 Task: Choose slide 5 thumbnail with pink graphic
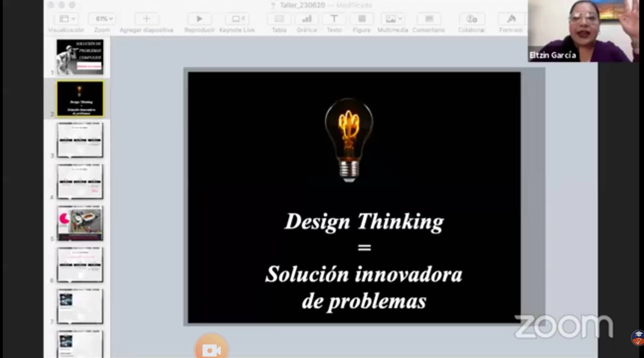point(80,223)
